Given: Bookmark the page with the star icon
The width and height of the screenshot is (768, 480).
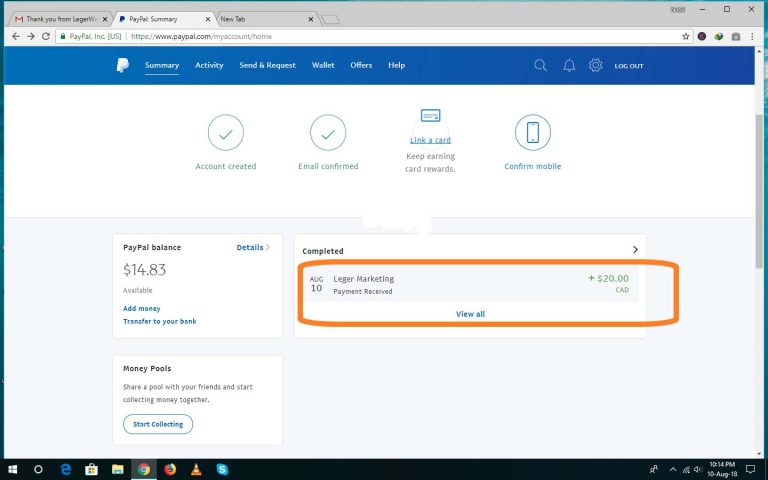Looking at the screenshot, I should 686,36.
